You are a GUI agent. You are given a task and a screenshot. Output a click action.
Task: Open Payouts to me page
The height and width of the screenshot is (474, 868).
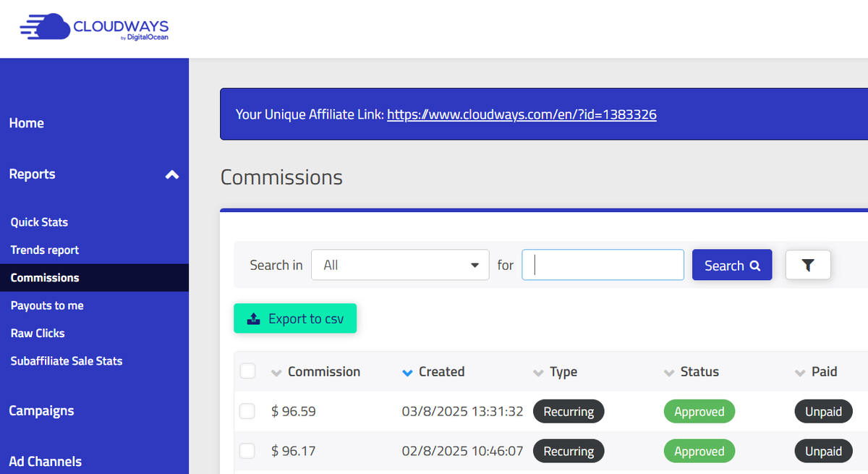47,305
